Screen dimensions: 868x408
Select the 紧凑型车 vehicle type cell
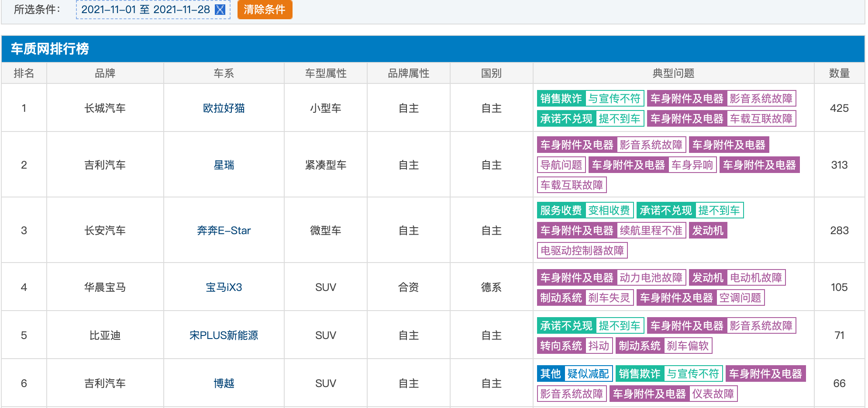(x=326, y=165)
